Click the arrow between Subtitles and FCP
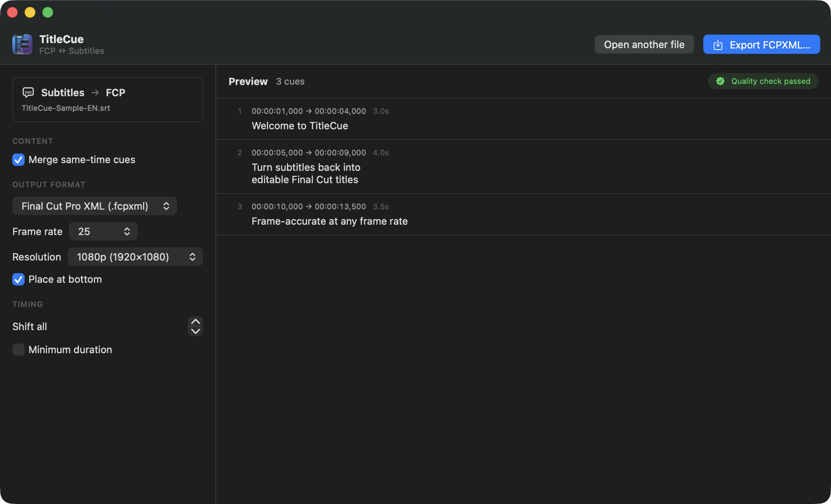Screen dimensions: 831x504 pyautogui.click(x=95, y=92)
